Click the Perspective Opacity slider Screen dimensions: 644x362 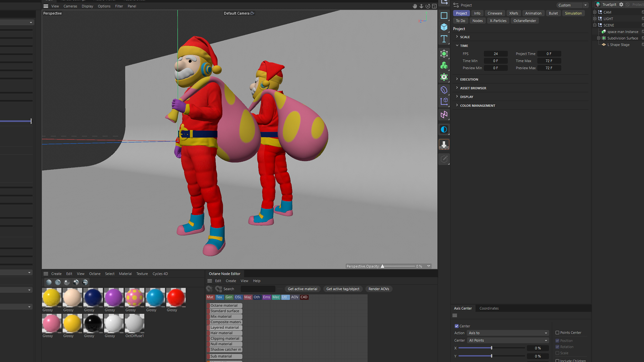398,266
